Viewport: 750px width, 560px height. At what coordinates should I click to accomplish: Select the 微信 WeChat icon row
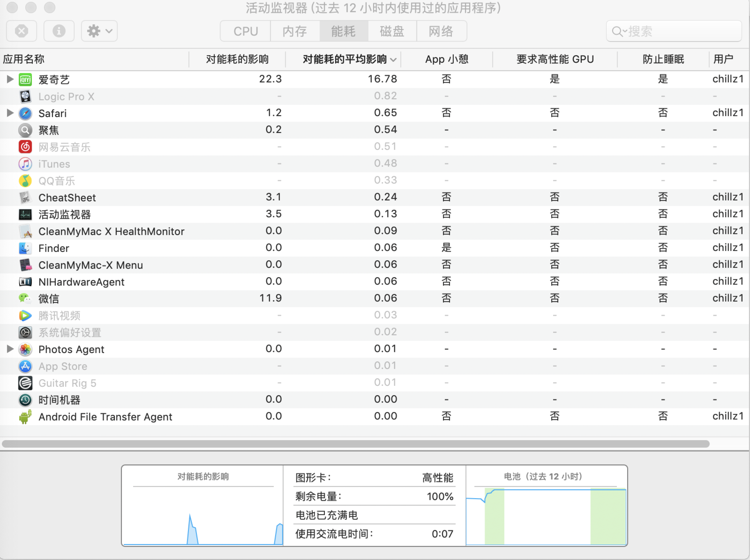point(25,298)
